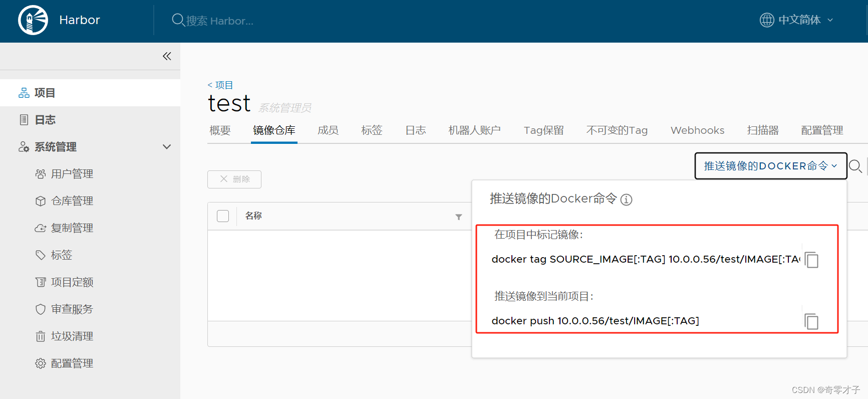This screenshot has height=399, width=868.
Task: Click the 项目 projects sidebar icon
Action: click(24, 93)
